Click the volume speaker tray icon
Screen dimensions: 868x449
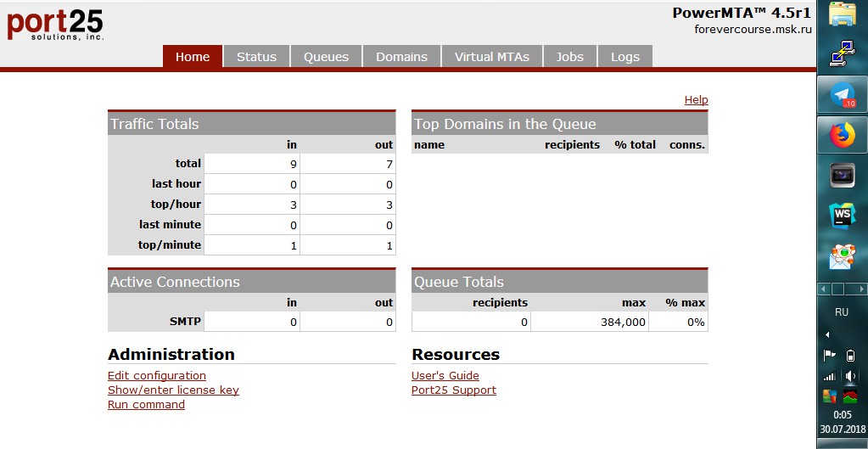coord(851,377)
